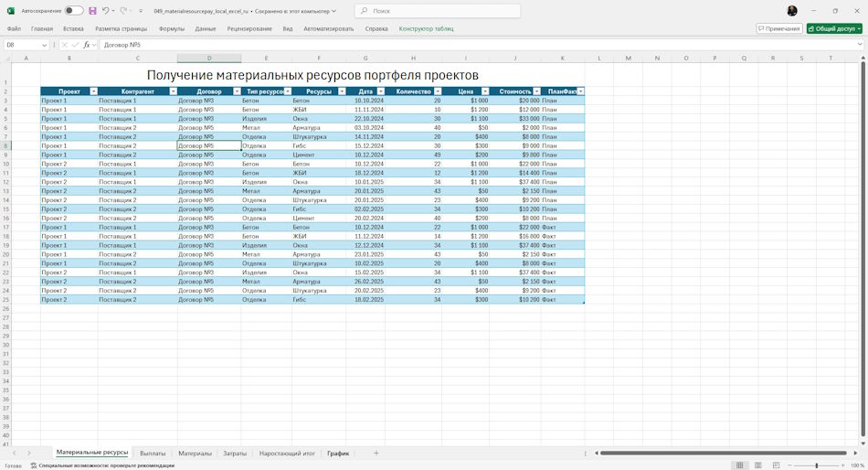Click the 100 % zoom level
Viewport: 868px width, 470px height.
point(857,465)
